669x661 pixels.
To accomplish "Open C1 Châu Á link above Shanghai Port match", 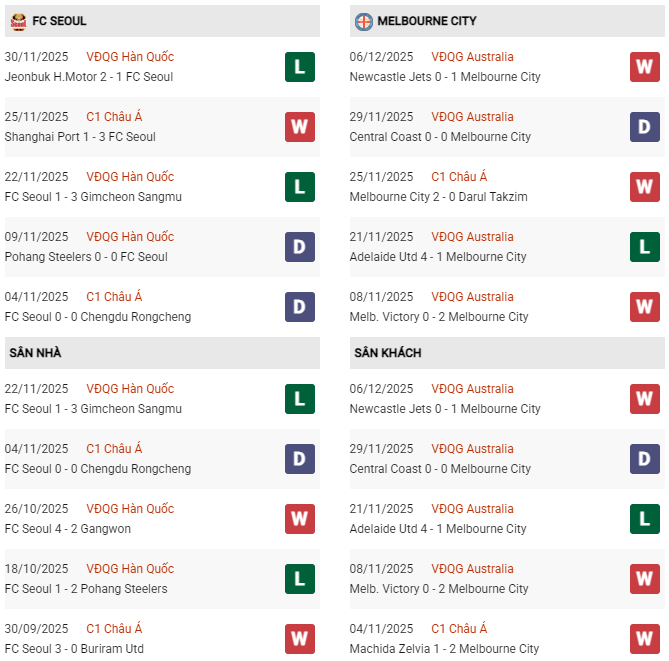I will pos(114,117).
